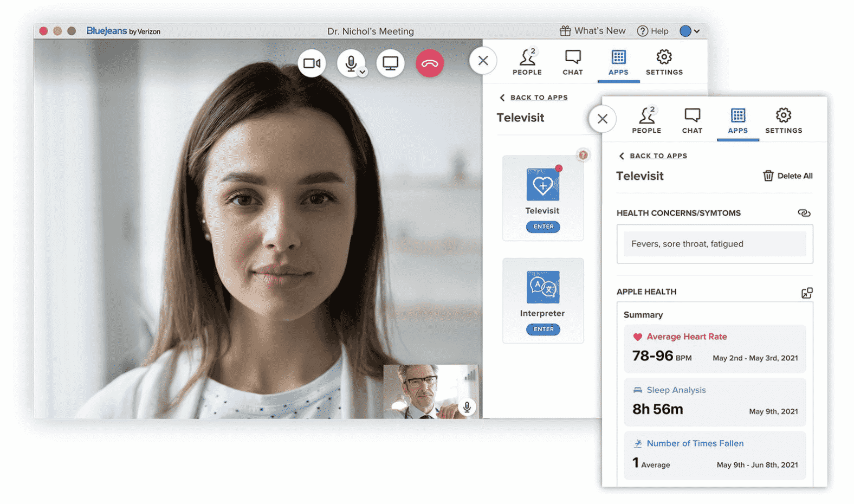Open microphone options dropdown arrow
Screen dimensions: 854x504
tap(363, 72)
